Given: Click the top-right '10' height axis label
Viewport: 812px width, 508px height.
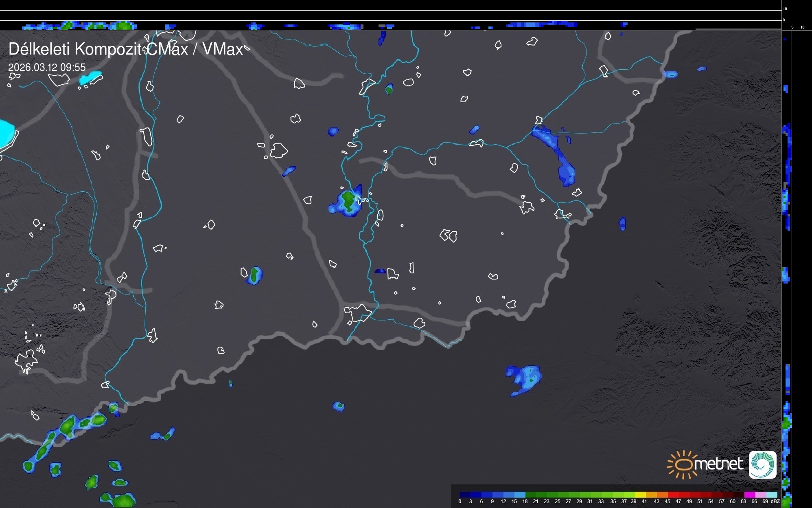Looking at the screenshot, I should tap(785, 9).
